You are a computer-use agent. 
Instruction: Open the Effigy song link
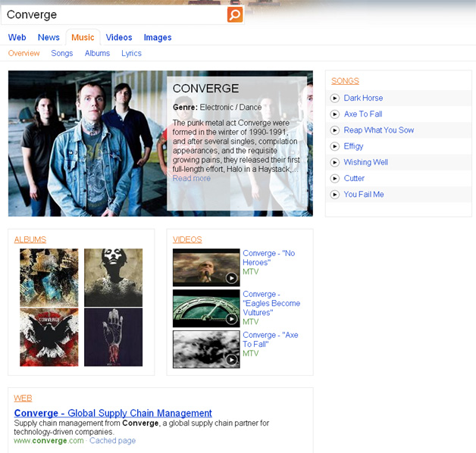[353, 146]
